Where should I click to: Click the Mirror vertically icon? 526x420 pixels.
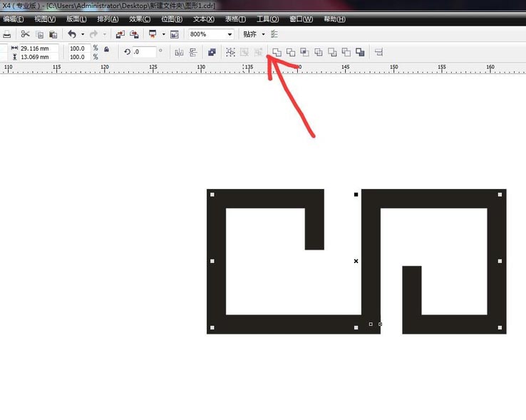(x=193, y=52)
